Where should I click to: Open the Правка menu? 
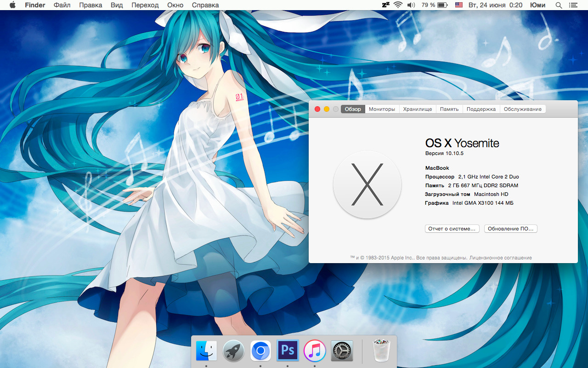coord(90,5)
